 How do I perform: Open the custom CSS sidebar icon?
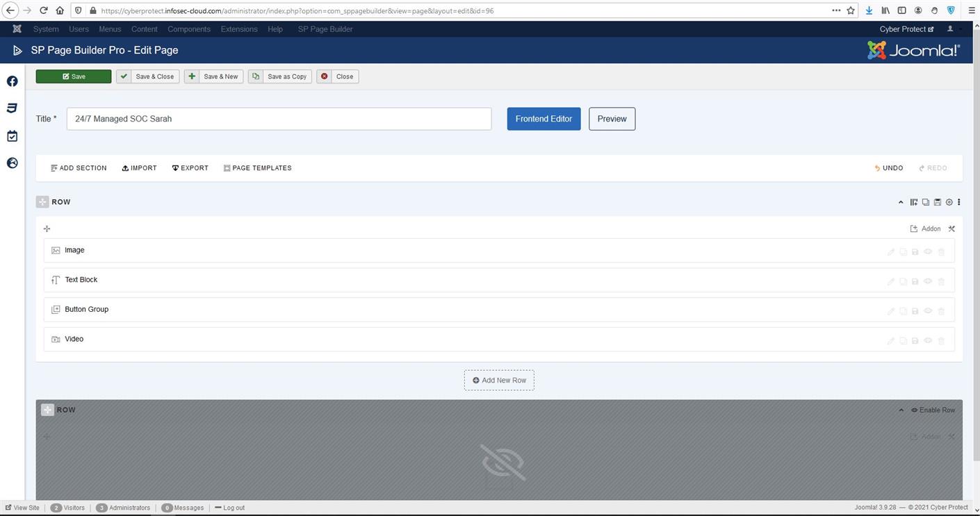coord(12,108)
